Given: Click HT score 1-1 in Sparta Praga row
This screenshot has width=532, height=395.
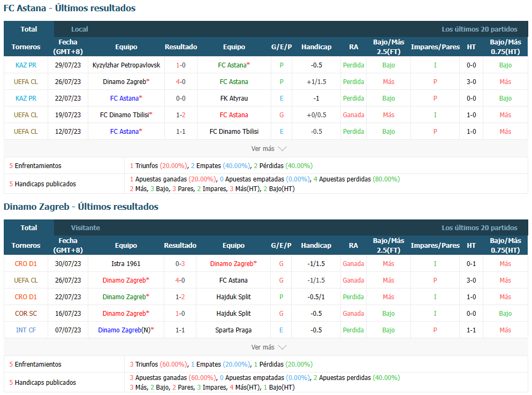Looking at the screenshot, I should pos(472,330).
